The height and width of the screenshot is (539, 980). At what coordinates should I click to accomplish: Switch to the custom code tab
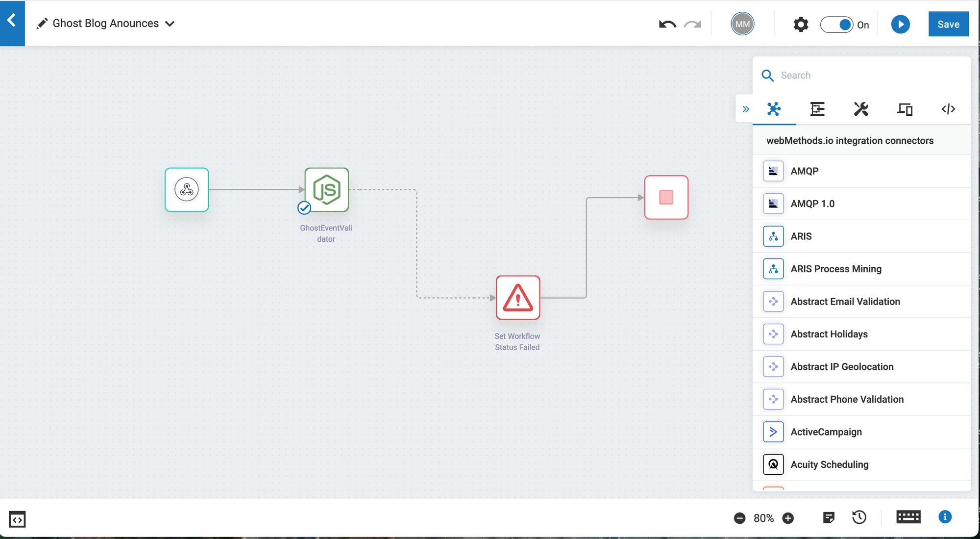(948, 109)
